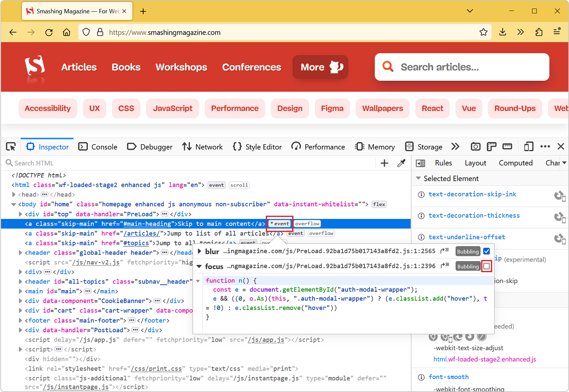Pick an element with the node picker
Image resolution: width=569 pixels, height=392 pixels.
tap(10, 147)
